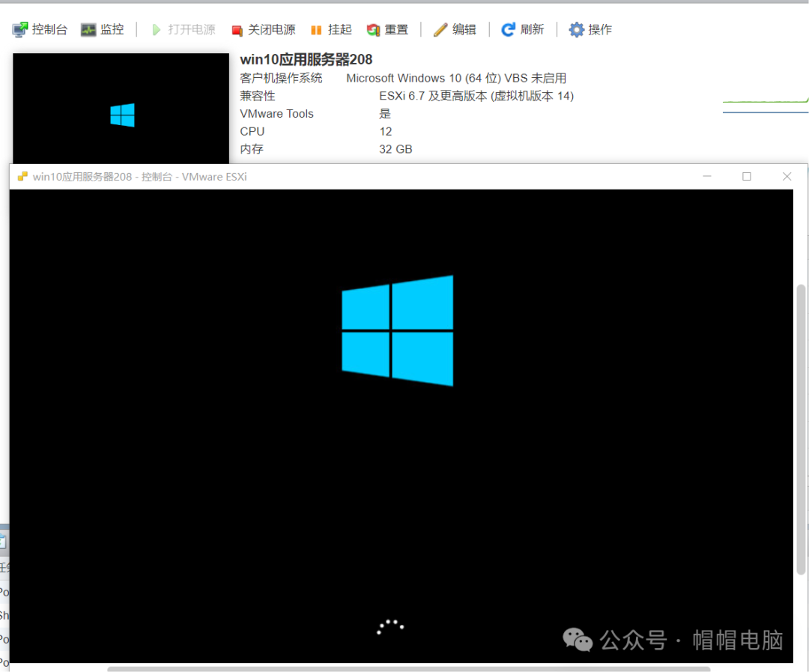
Task: Click 关闭电源 to power off the VM
Action: point(263,30)
